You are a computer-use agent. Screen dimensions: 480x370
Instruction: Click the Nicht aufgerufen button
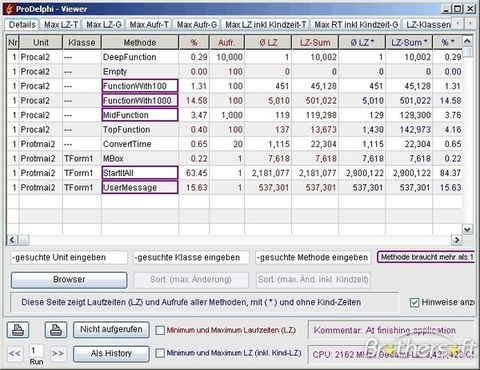point(111,330)
